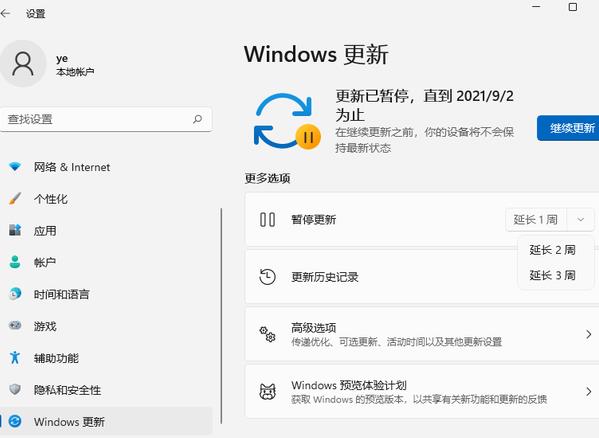The width and height of the screenshot is (599, 438).
Task: Click the user avatar icon
Action: click(23, 64)
